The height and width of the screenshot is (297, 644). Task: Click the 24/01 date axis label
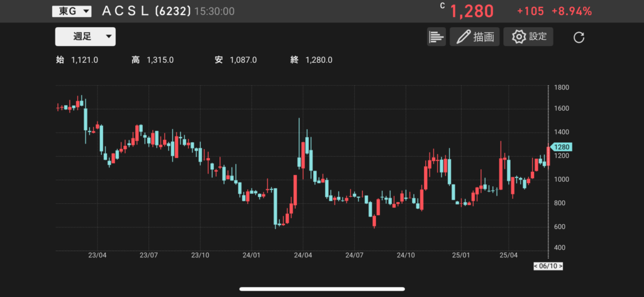tap(252, 255)
